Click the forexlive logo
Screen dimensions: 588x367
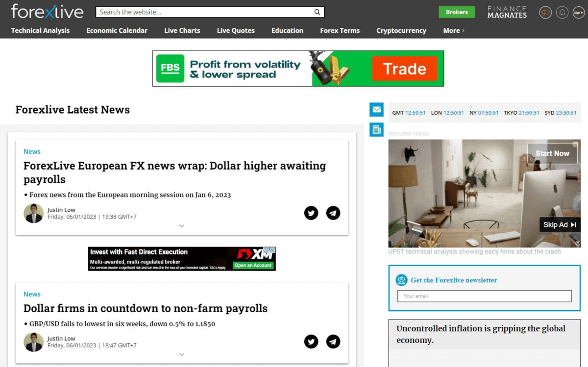click(48, 11)
